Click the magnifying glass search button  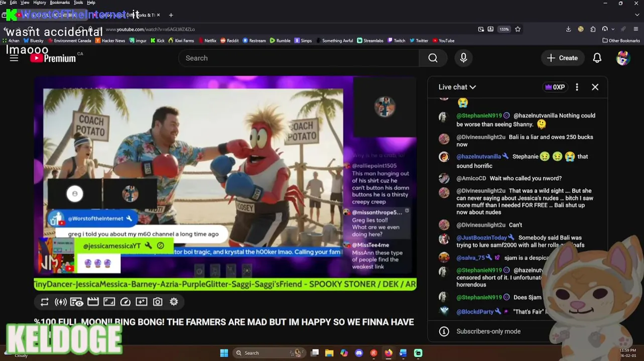coord(433,58)
